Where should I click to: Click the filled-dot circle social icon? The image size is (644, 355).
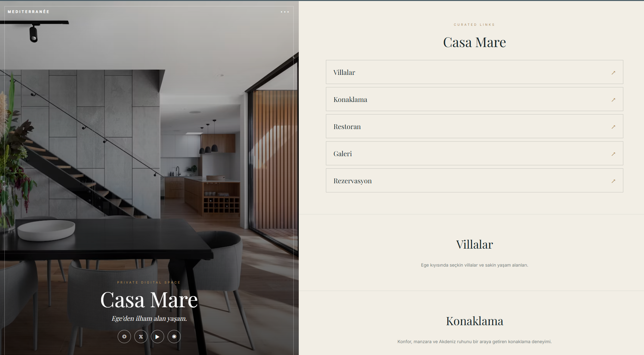coord(174,337)
